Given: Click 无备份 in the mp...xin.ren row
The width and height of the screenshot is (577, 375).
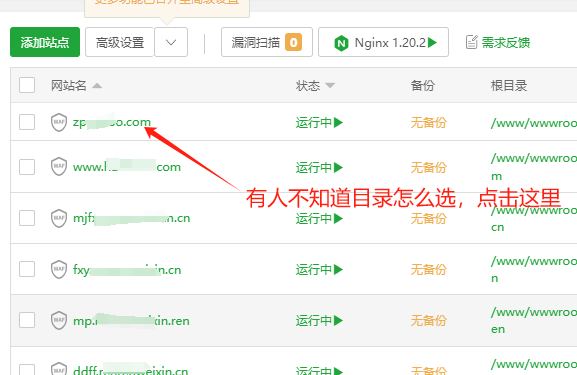Looking at the screenshot, I should 429,321.
